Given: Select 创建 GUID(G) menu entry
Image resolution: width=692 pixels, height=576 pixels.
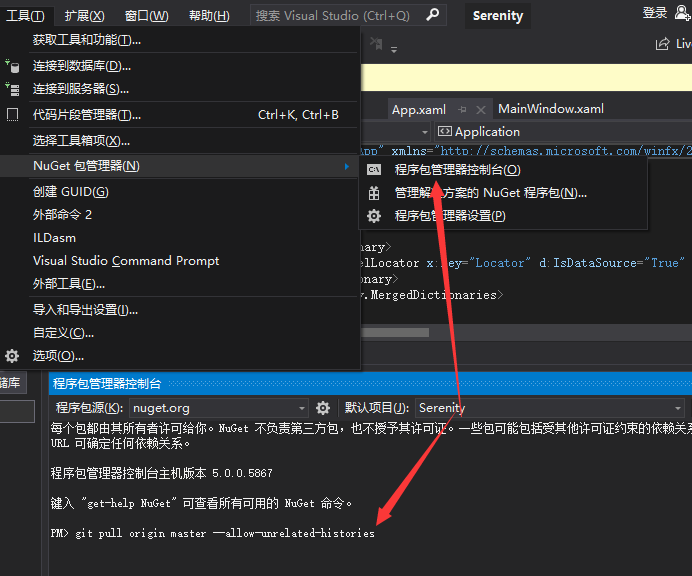Looking at the screenshot, I should click(x=178, y=192).
